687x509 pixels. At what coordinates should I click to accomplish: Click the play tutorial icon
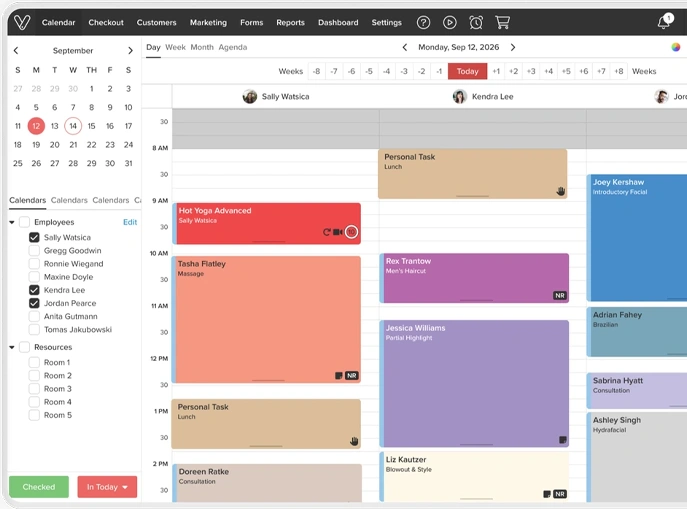click(450, 22)
